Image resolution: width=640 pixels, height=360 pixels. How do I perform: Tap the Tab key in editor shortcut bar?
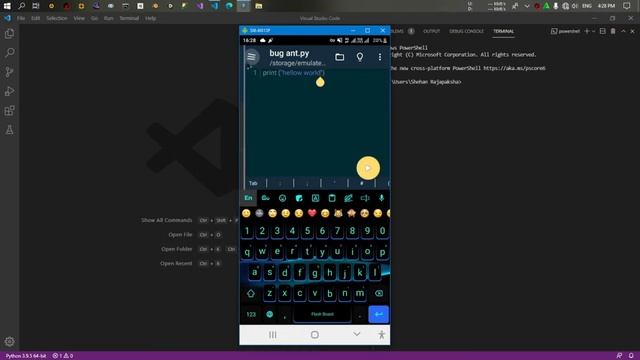coord(253,183)
